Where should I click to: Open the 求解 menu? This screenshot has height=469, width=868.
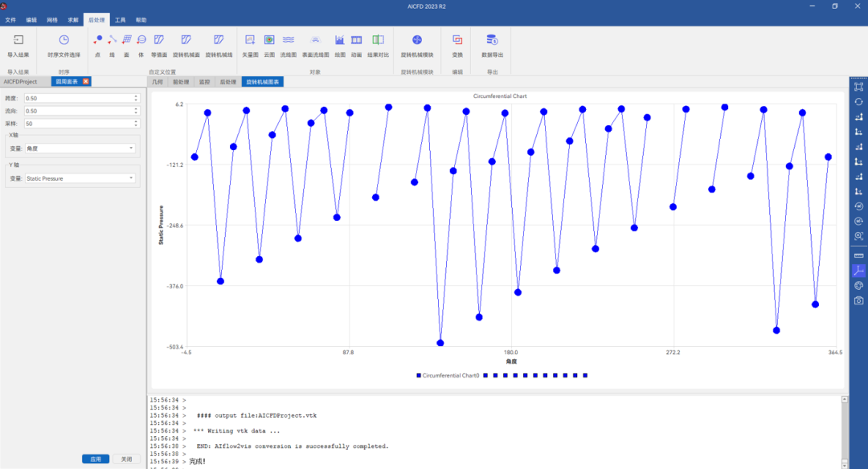tap(73, 20)
